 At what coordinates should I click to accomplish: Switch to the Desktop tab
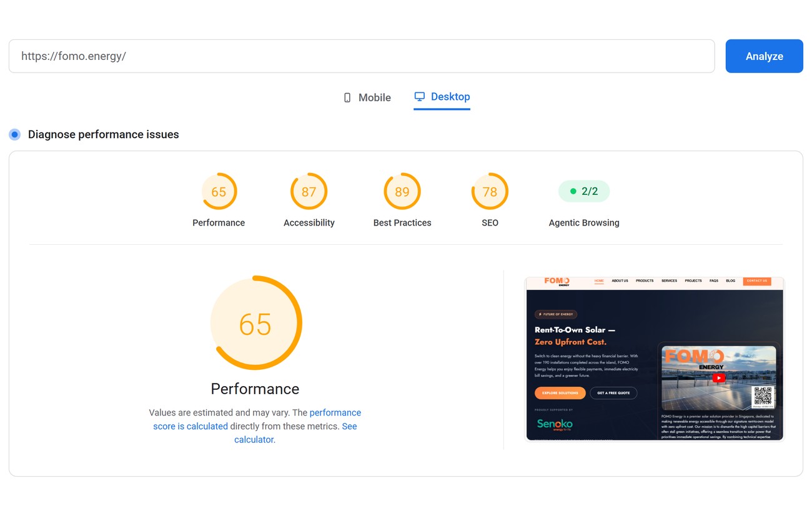[x=442, y=97]
